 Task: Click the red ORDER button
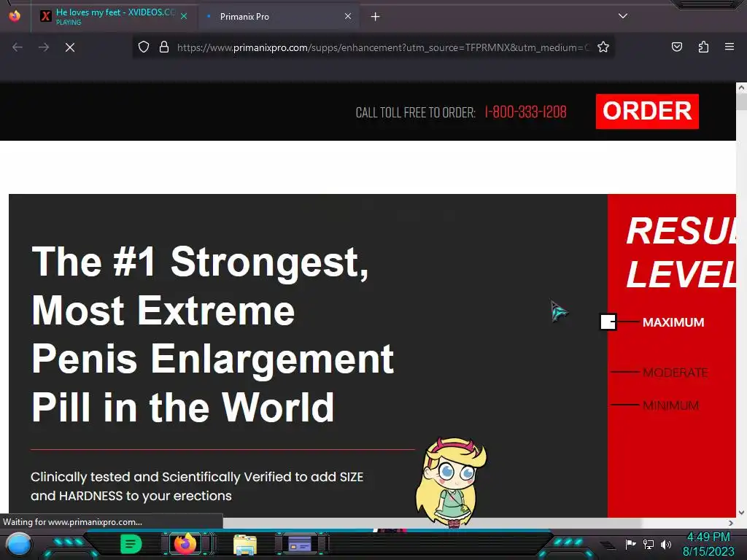[647, 112]
